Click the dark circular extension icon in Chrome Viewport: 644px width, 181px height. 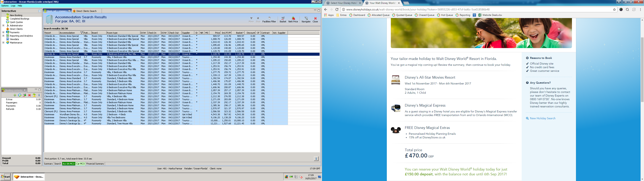point(621,9)
